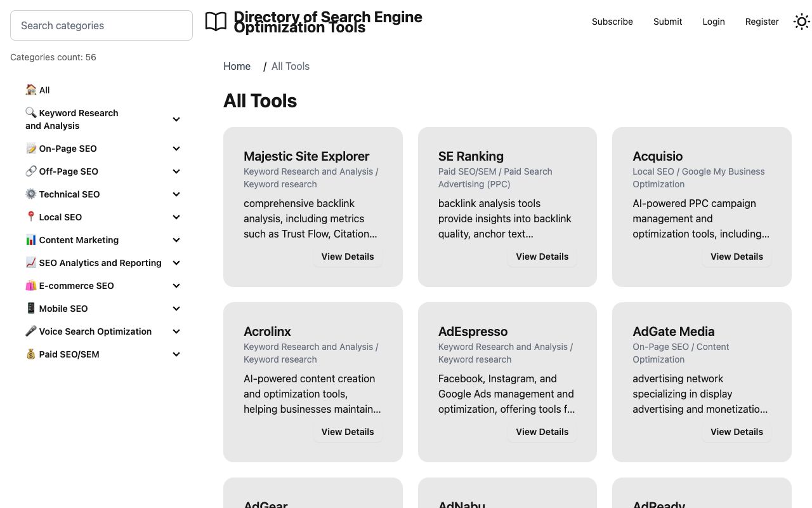Viewport: 812px width, 508px height.
Task: Open the Acquisio card title
Action: pyautogui.click(x=658, y=156)
